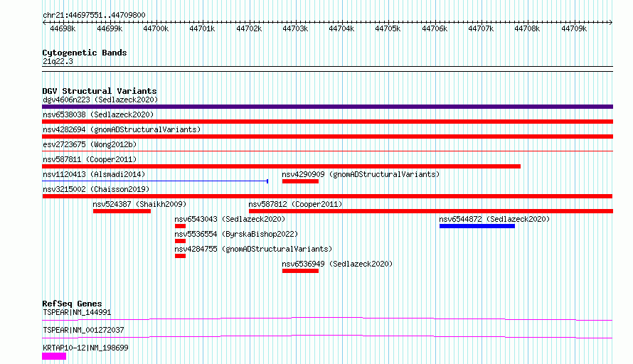The width and height of the screenshot is (633, 364).
Task: Select the red bar under nsv4290909
Action: [300, 181]
